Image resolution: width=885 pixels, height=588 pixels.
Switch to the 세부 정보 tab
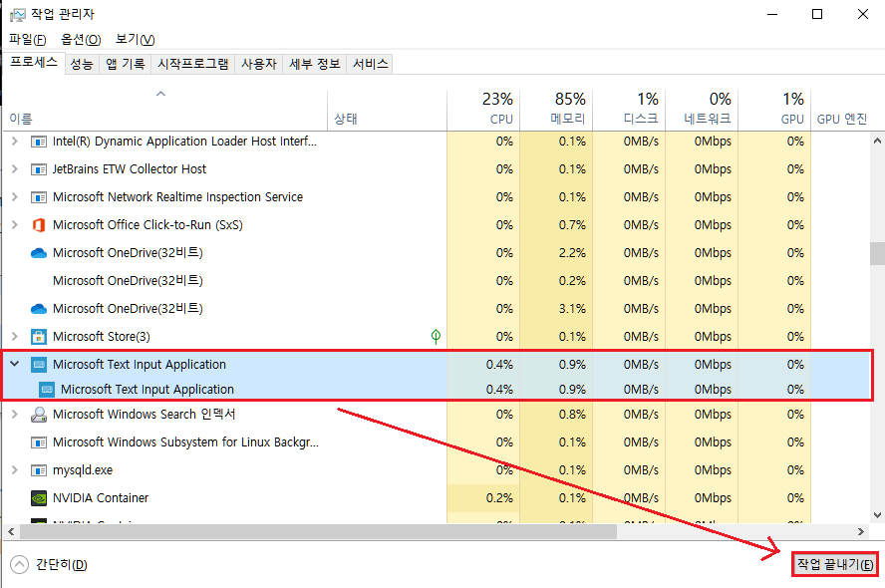[x=315, y=64]
